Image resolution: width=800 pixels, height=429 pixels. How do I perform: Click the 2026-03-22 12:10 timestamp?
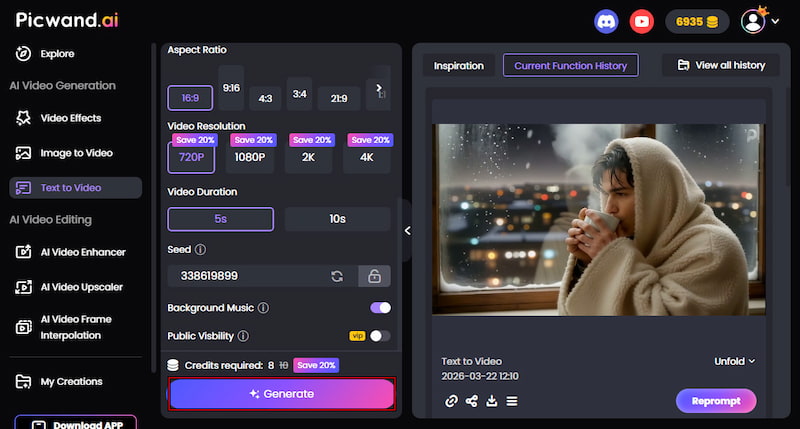480,376
